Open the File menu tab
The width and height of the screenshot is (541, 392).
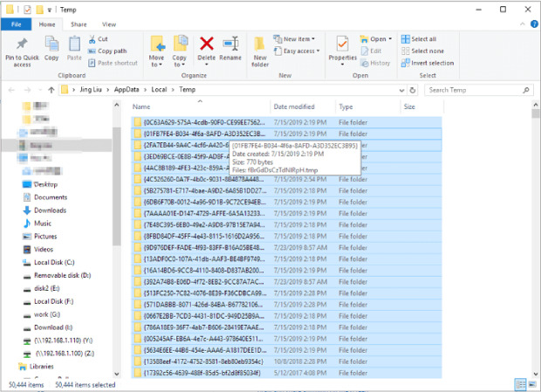click(17, 24)
